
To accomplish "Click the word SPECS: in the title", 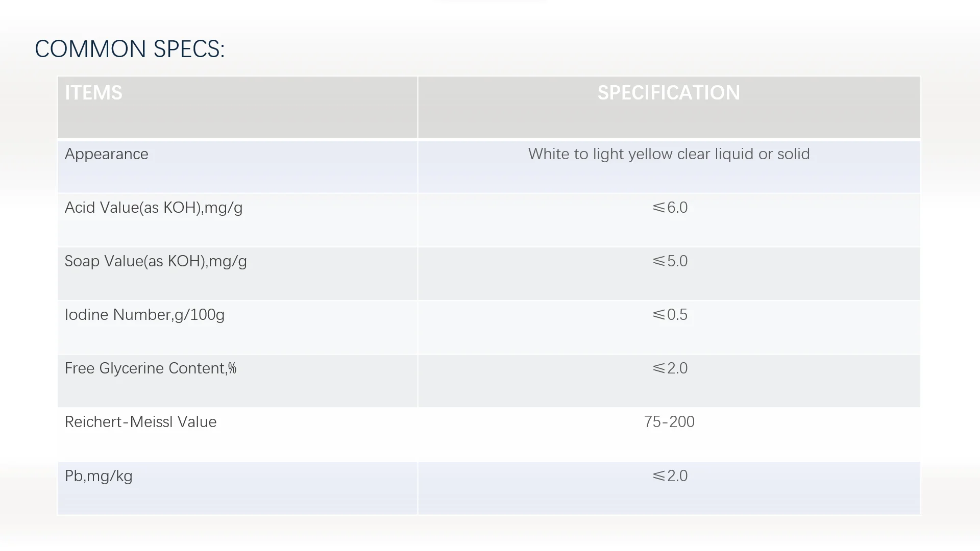I will [x=189, y=49].
